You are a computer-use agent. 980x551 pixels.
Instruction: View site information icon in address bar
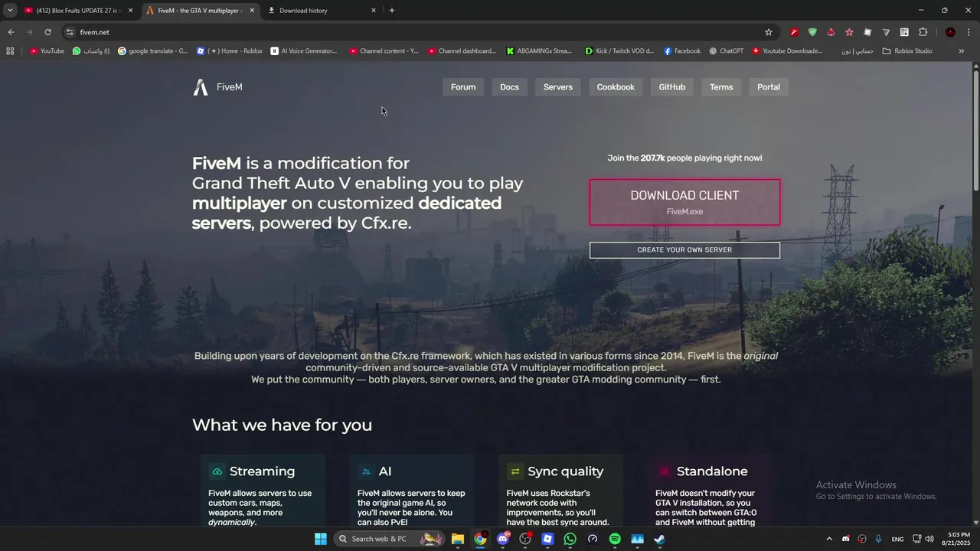pos(70,32)
